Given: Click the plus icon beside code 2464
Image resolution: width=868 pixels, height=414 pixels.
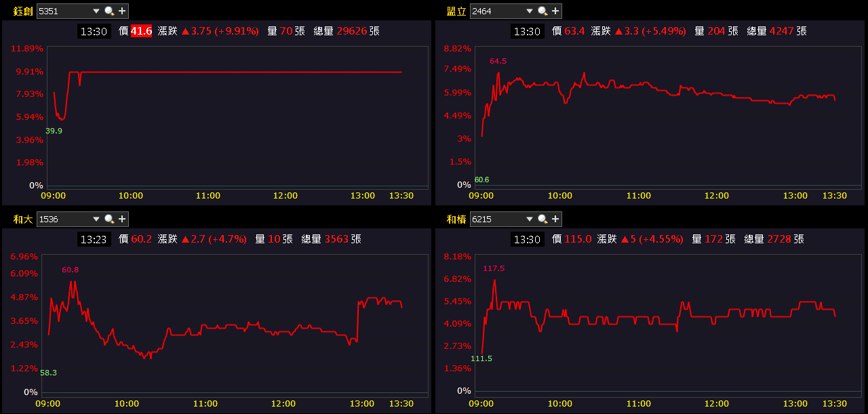Looking at the screenshot, I should (555, 11).
